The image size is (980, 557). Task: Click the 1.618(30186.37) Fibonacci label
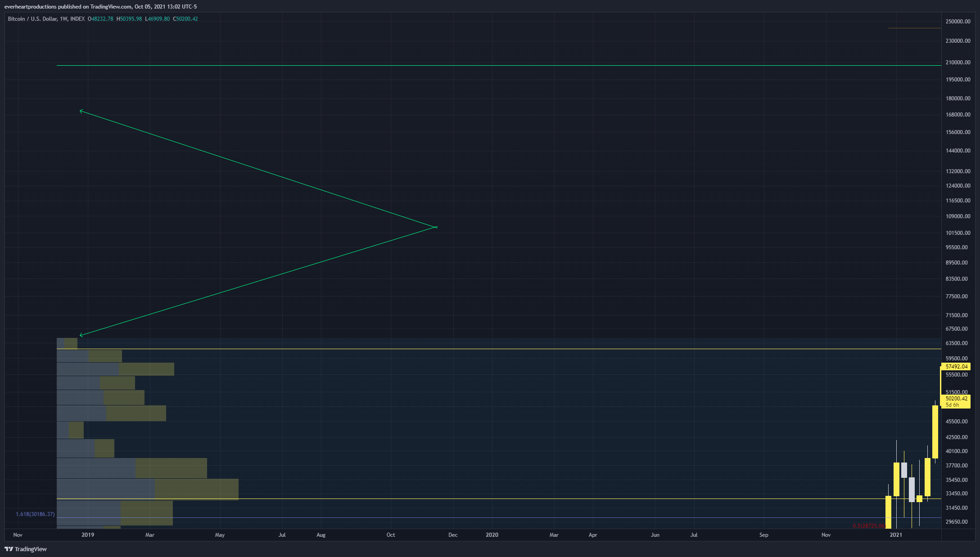coord(35,514)
